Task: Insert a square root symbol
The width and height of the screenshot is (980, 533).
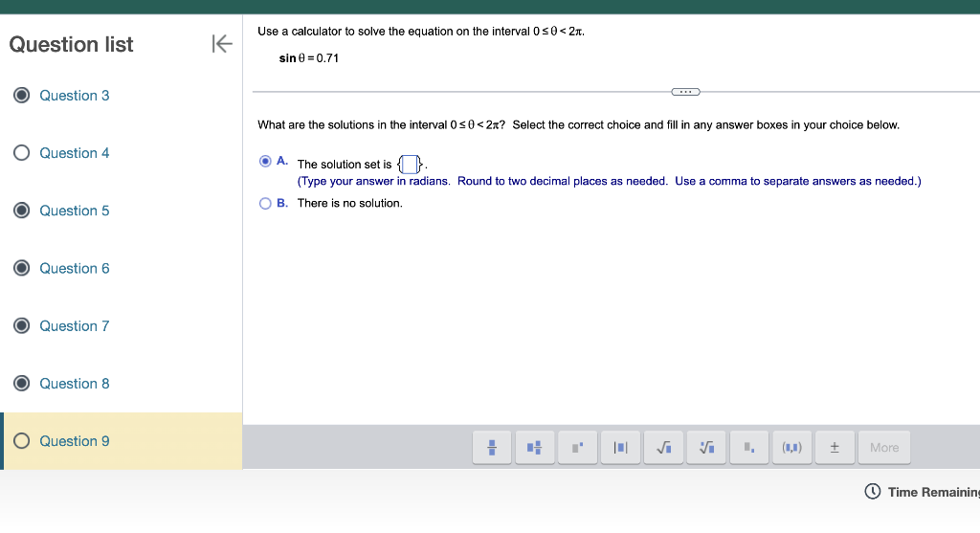Action: click(664, 448)
